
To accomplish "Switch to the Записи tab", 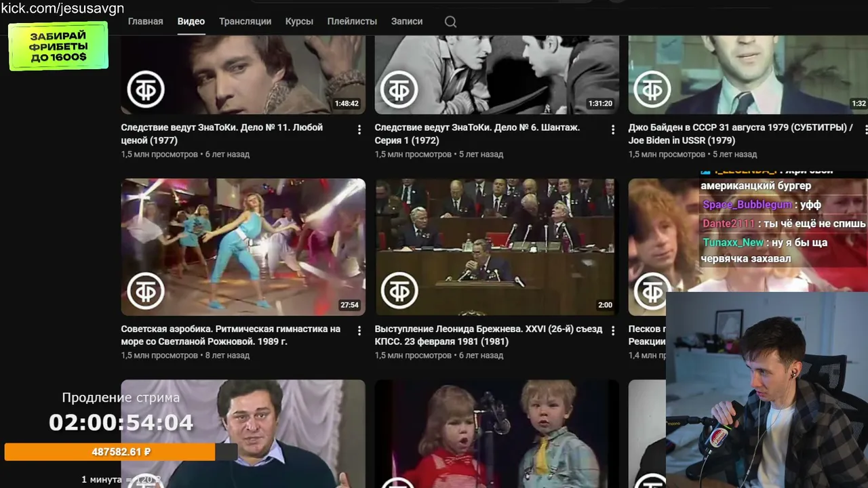I will pos(407,22).
